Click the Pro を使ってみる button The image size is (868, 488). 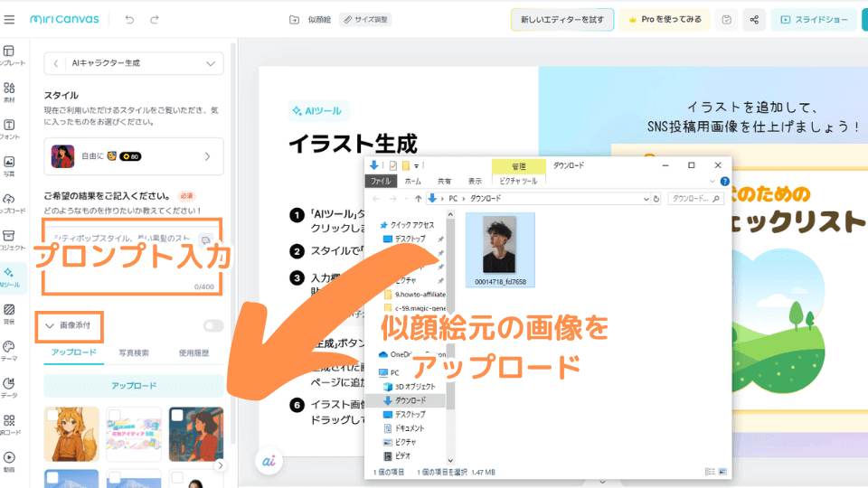(665, 19)
